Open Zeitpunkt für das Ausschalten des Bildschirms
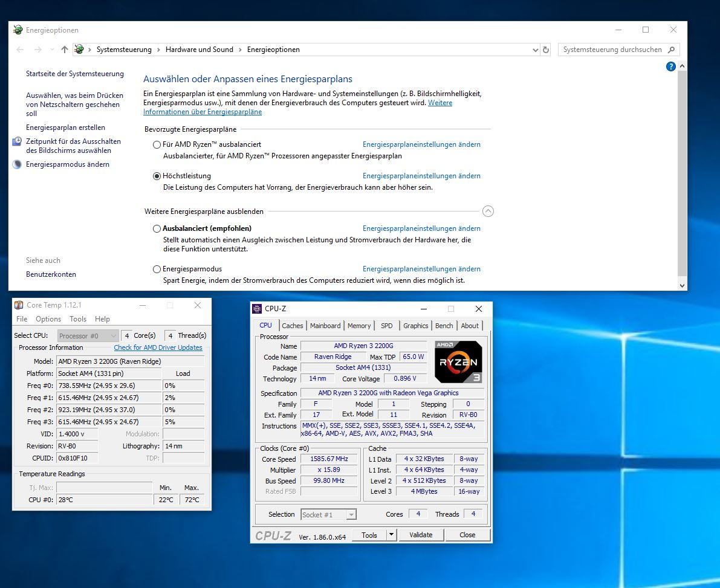Viewport: 720px width, 588px height. [x=74, y=146]
